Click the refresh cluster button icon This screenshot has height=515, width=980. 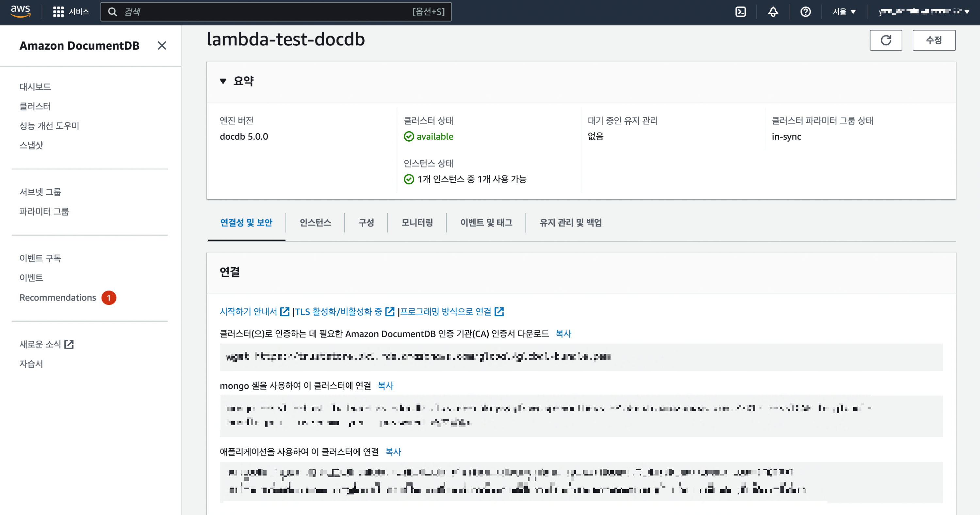click(x=885, y=40)
